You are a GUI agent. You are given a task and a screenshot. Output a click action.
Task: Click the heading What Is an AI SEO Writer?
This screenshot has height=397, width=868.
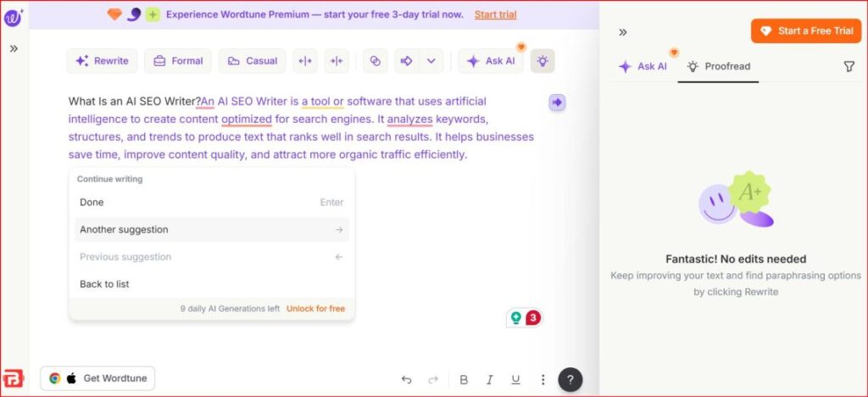tap(135, 101)
